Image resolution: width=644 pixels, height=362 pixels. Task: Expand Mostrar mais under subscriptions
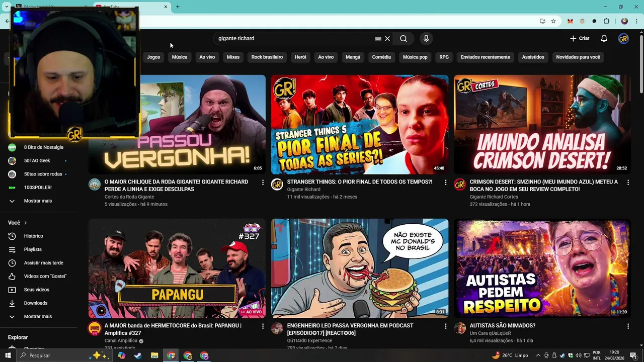click(x=38, y=201)
